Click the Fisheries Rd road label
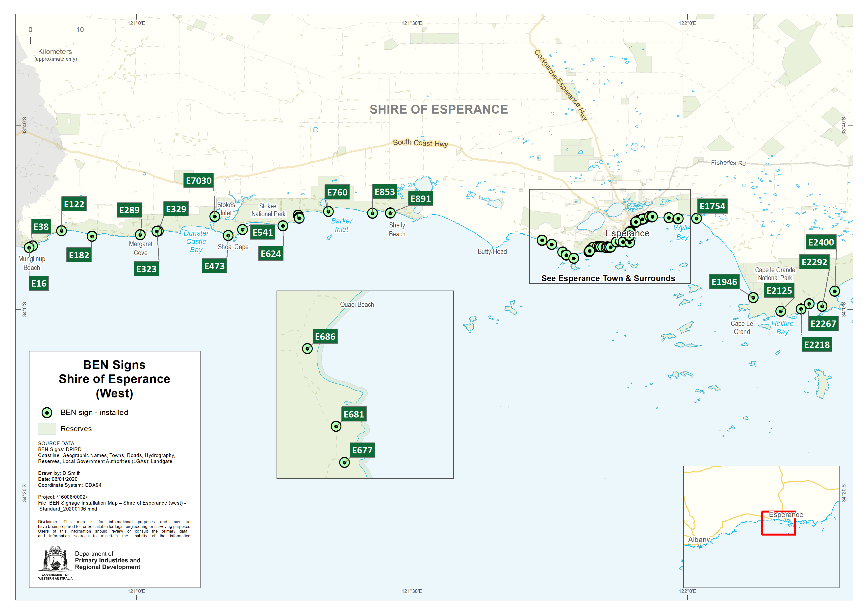Screen dimensions: 868x614 pyautogui.click(x=728, y=163)
